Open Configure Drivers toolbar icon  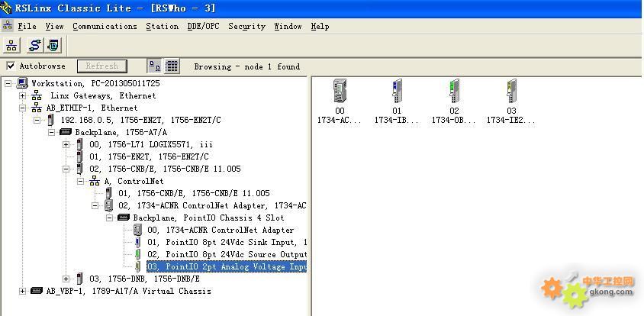pos(34,46)
